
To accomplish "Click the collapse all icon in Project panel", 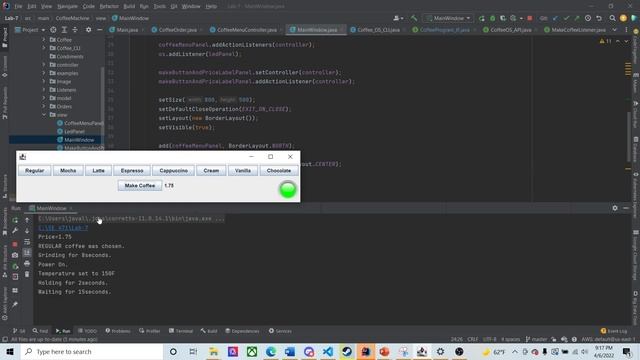I will tap(75, 30).
